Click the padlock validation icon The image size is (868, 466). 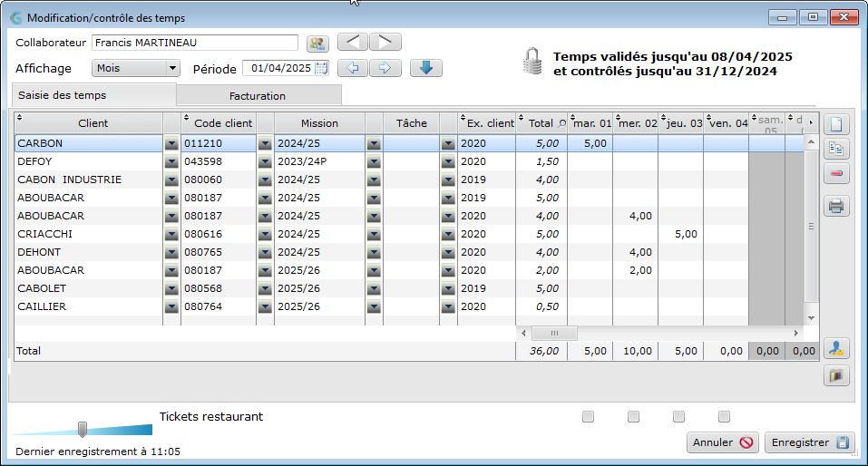(x=532, y=61)
